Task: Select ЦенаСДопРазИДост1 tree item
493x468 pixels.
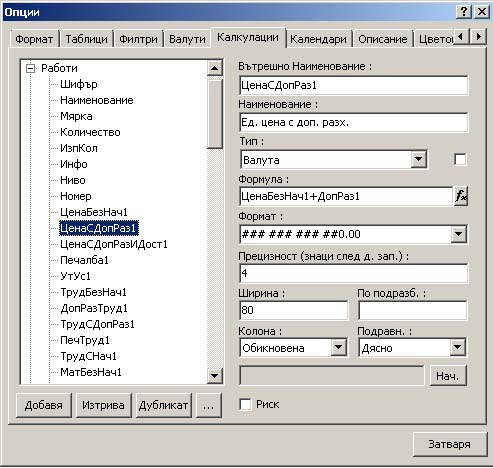Action: pos(114,244)
